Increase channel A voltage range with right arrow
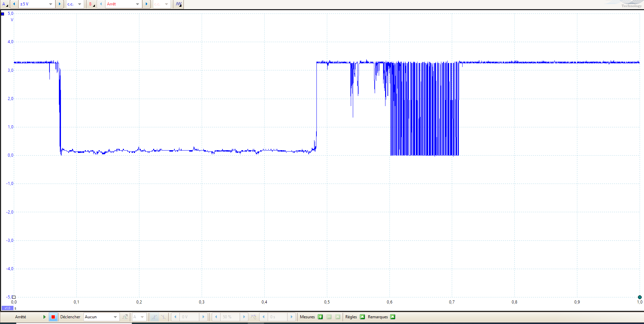The height and width of the screenshot is (324, 644). click(x=60, y=4)
